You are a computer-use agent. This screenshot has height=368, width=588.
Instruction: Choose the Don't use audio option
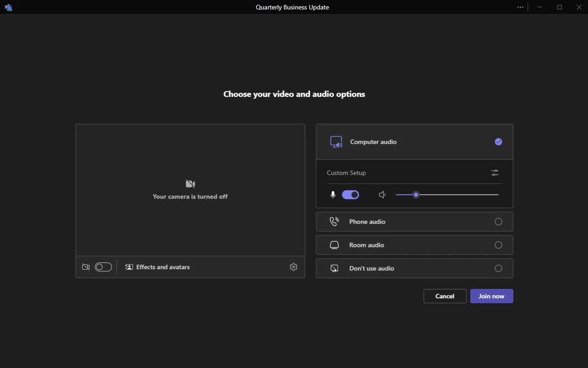414,268
